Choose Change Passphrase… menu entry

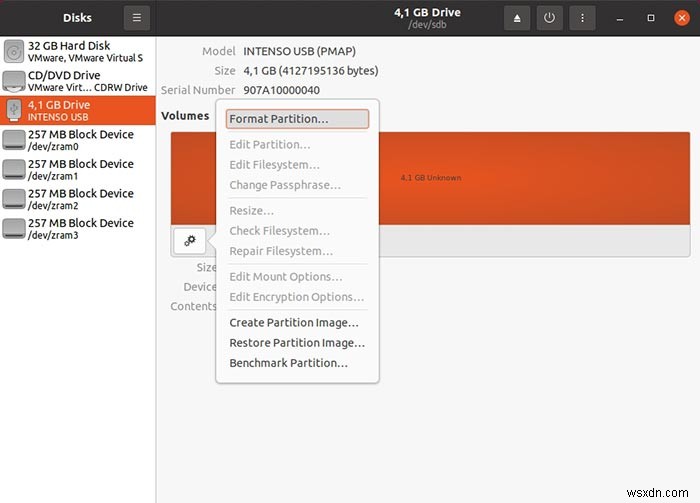[x=297, y=185]
